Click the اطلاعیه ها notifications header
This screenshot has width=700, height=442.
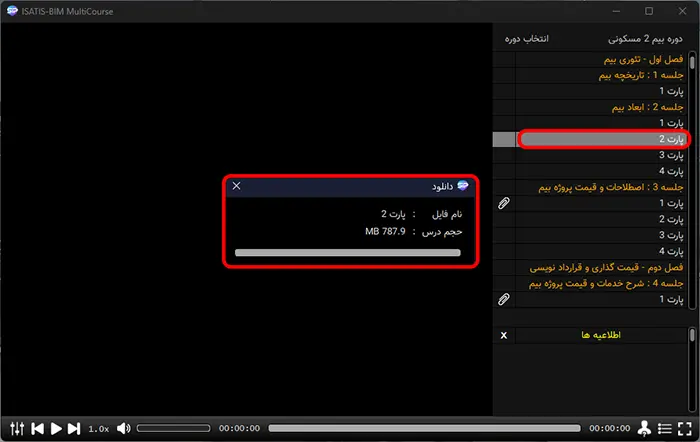601,335
